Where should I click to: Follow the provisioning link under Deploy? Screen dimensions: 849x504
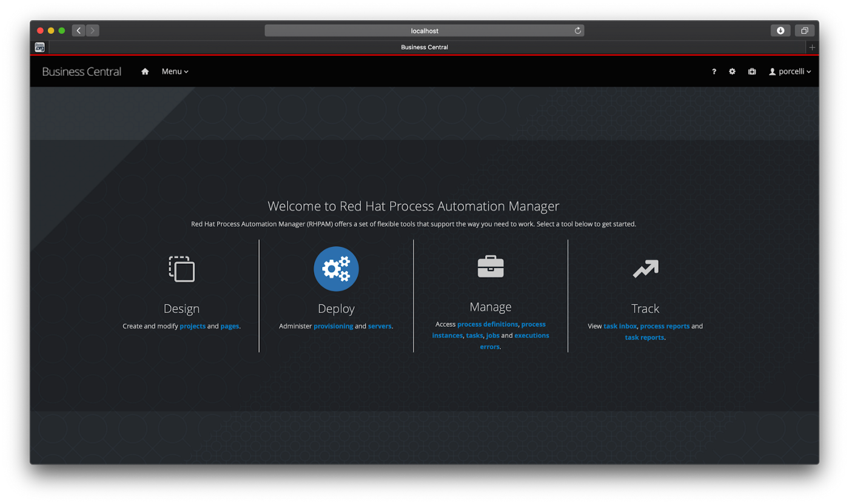click(333, 326)
